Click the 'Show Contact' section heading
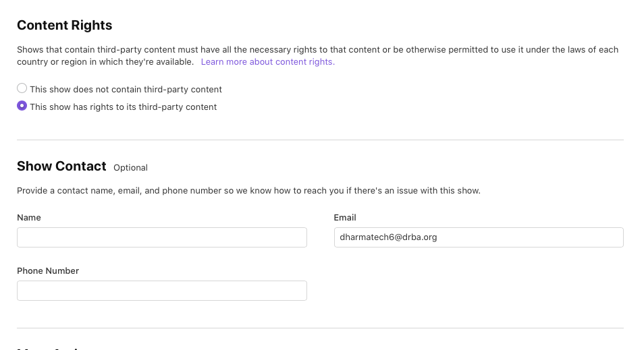Viewport: 644px width, 350px height. tap(61, 166)
